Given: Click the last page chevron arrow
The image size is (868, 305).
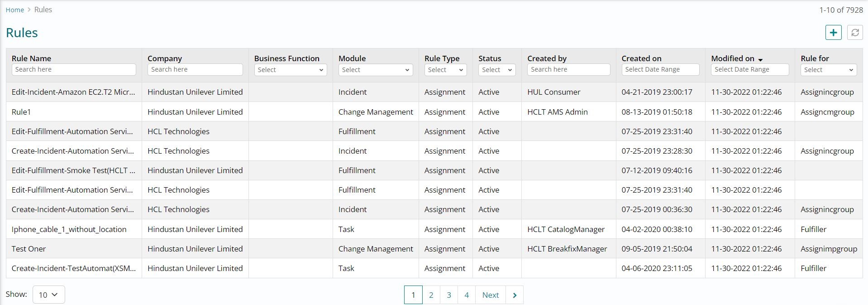Looking at the screenshot, I should 515,295.
